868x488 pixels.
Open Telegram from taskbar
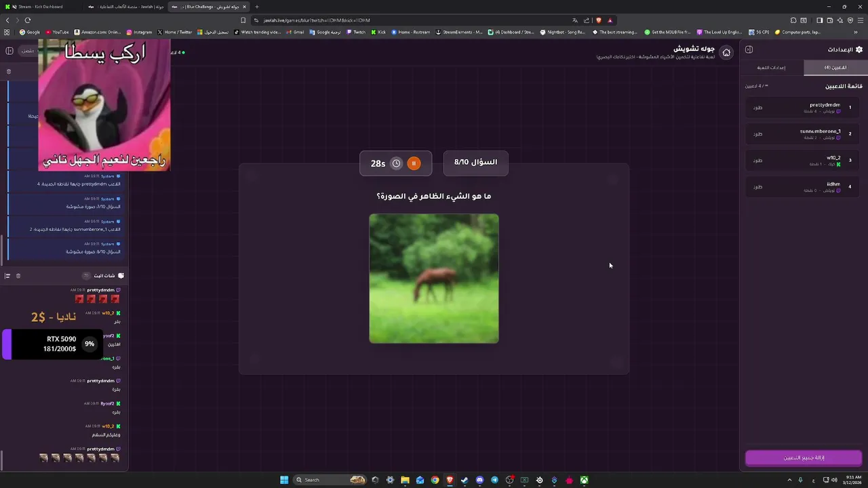494,480
